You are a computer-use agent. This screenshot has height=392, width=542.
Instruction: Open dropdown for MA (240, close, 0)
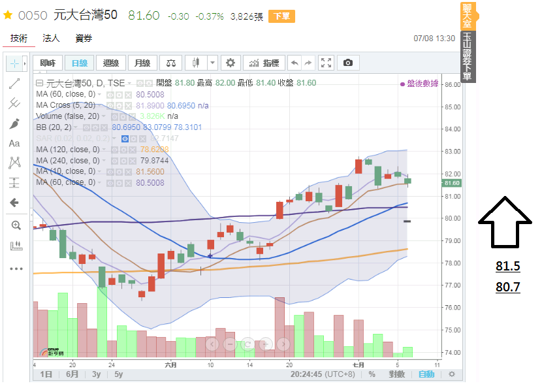coord(104,161)
